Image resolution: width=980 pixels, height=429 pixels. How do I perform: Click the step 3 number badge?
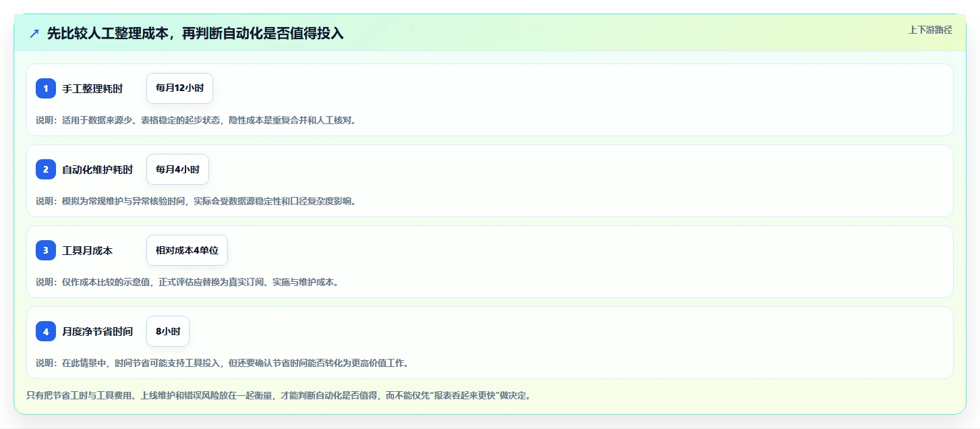(46, 250)
